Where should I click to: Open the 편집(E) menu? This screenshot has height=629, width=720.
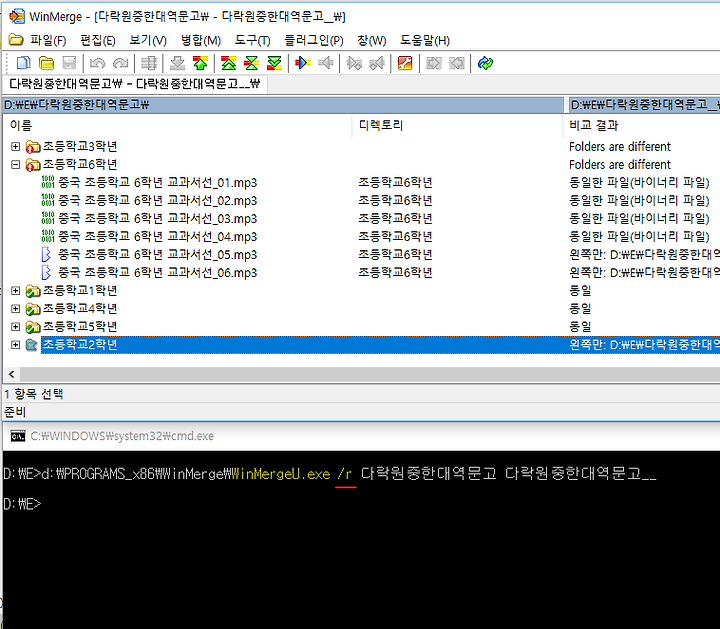click(98, 40)
